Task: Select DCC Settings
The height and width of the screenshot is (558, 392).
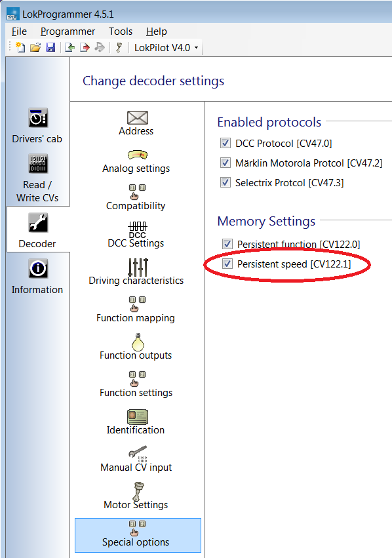Action: coord(136,235)
